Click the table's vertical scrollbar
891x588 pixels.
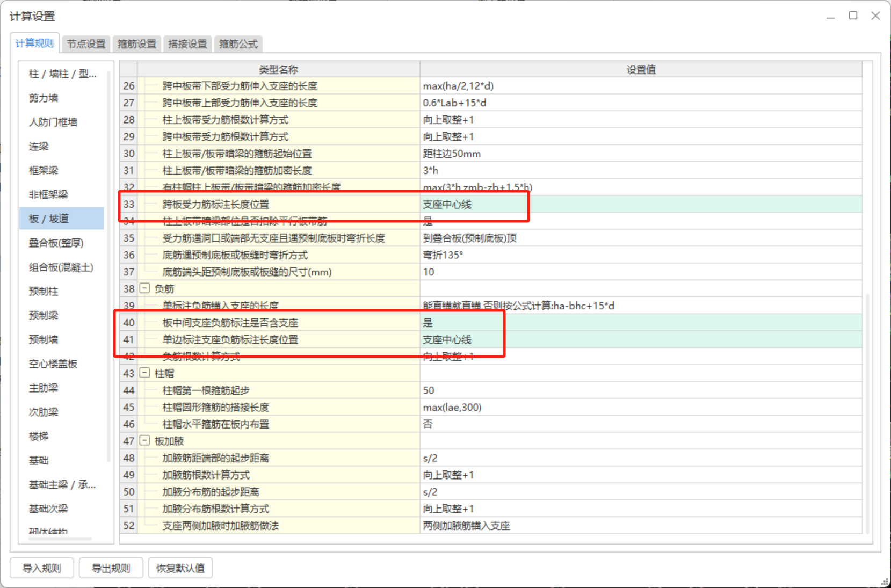867,413
